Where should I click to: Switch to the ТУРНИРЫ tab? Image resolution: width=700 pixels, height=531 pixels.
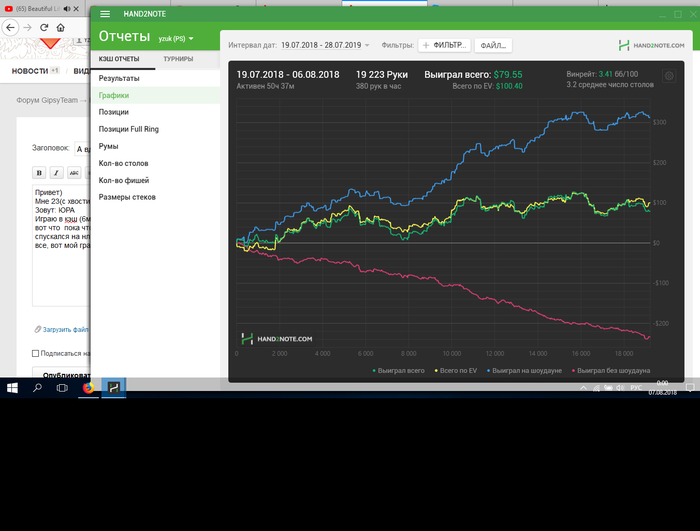(178, 59)
